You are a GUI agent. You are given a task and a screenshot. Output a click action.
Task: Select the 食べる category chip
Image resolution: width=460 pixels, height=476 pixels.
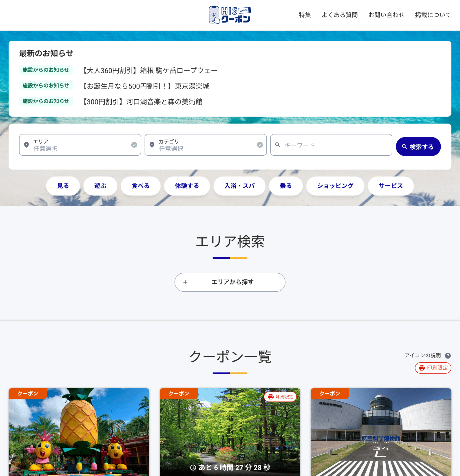point(141,186)
